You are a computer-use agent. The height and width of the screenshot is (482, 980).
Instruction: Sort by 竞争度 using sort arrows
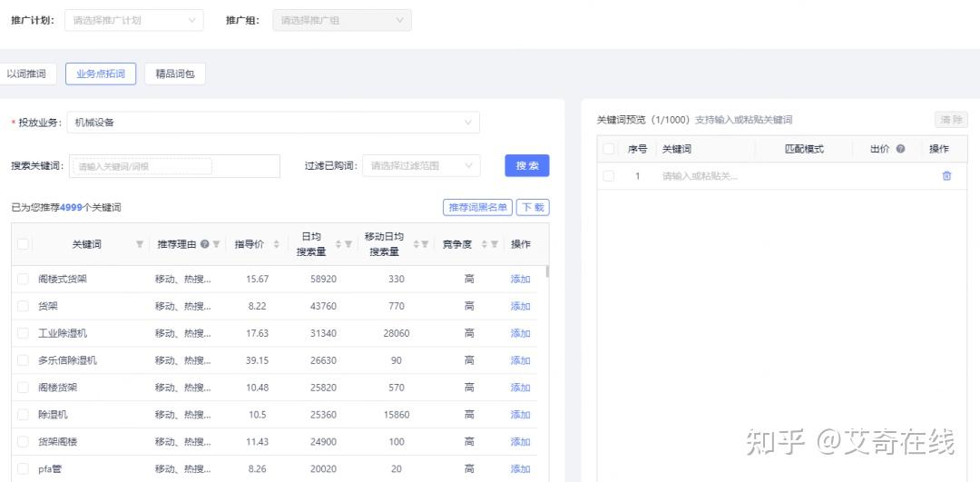(485, 244)
